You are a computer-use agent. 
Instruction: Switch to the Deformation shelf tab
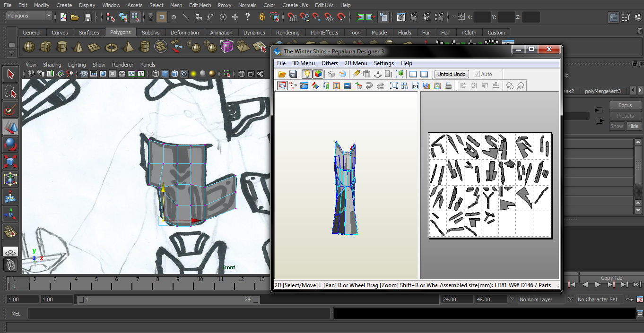point(184,33)
